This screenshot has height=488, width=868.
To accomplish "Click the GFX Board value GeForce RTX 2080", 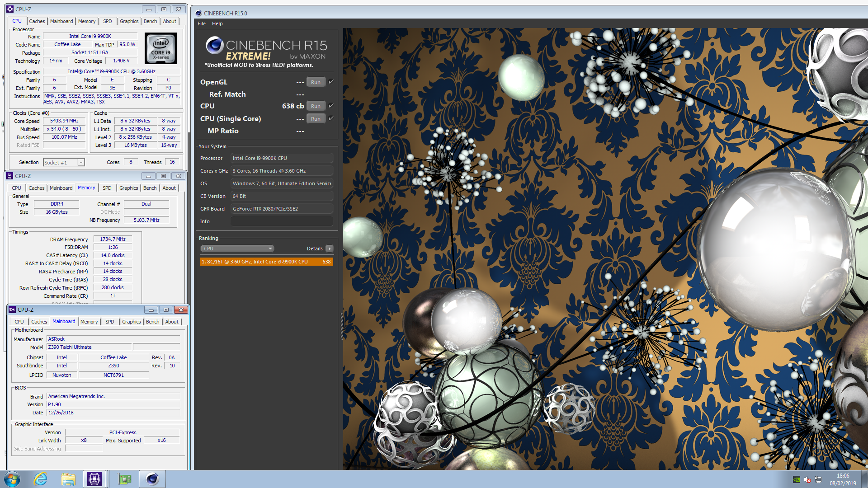I will [x=282, y=209].
